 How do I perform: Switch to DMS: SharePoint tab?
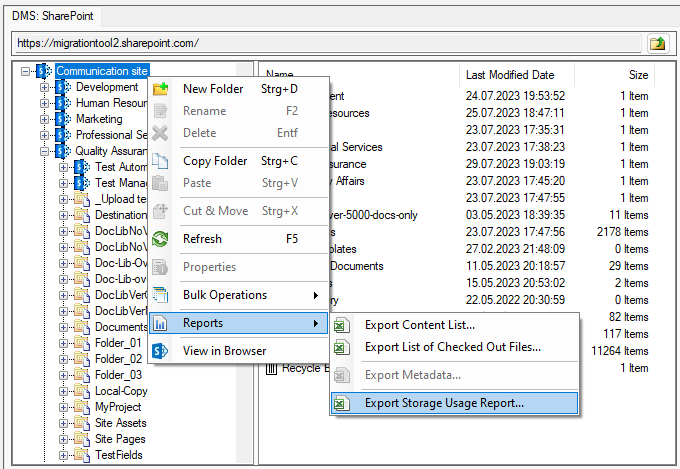[52, 16]
